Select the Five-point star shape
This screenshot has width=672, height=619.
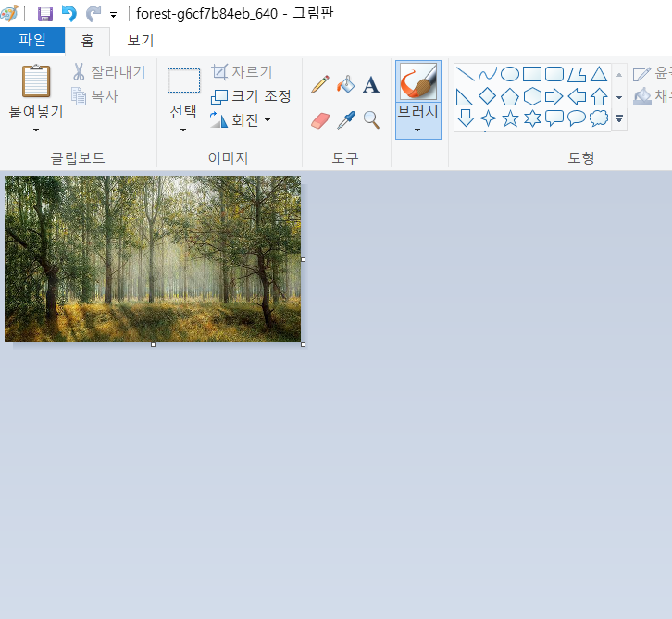(x=510, y=118)
